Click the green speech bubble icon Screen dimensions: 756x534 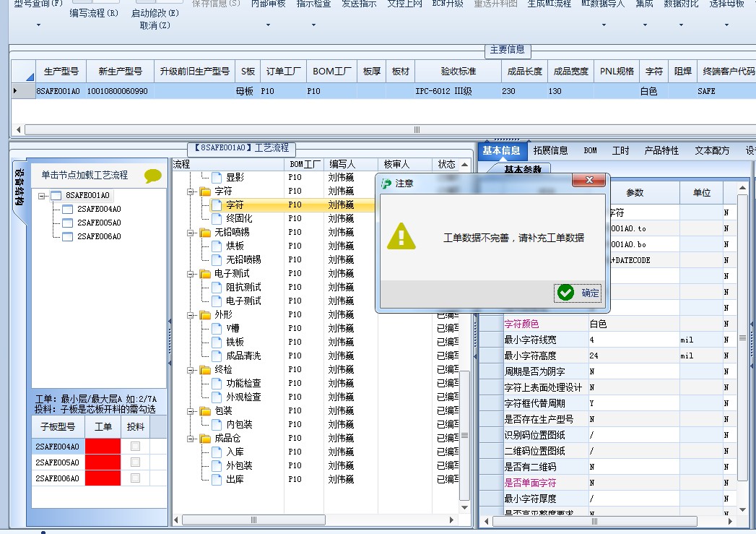click(153, 176)
